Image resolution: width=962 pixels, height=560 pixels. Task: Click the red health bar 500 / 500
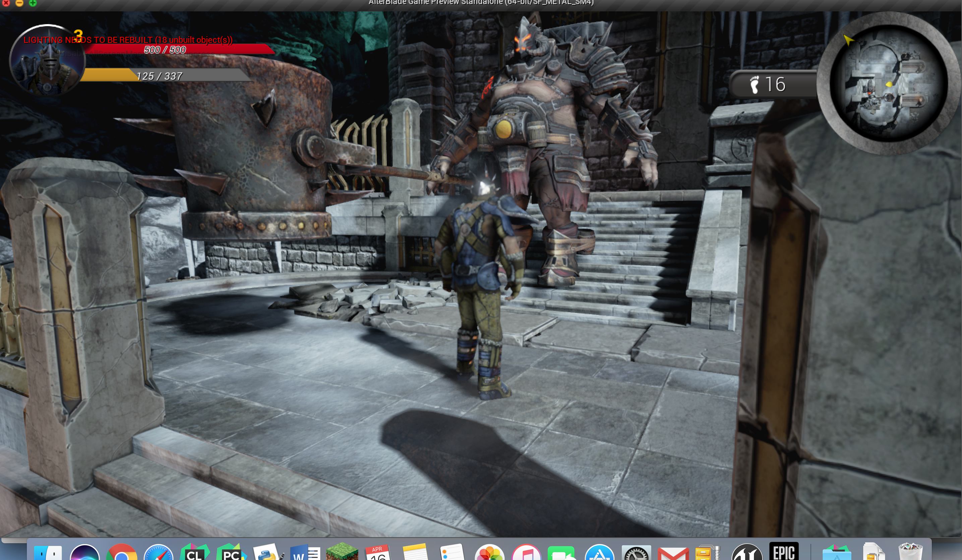point(179,49)
